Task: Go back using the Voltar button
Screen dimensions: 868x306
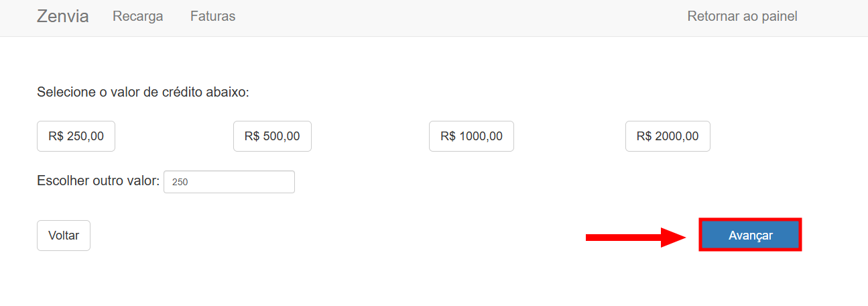Action: click(64, 236)
